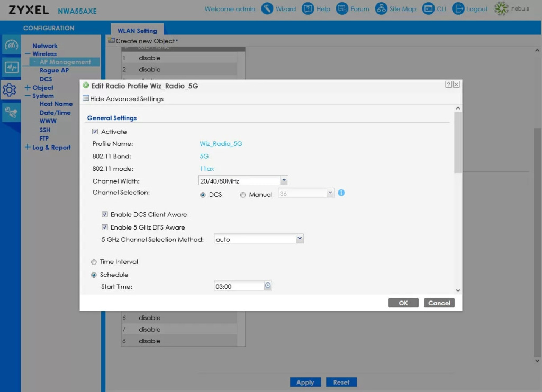Open the Forum icon link
The width and height of the screenshot is (542, 392).
tap(342, 9)
